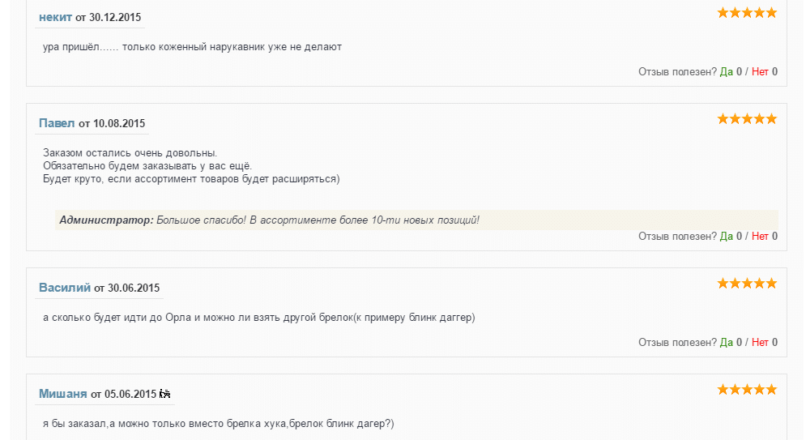The image size is (806, 440).
Task: Vote Нет on Павел's review
Action: pyautogui.click(x=760, y=236)
